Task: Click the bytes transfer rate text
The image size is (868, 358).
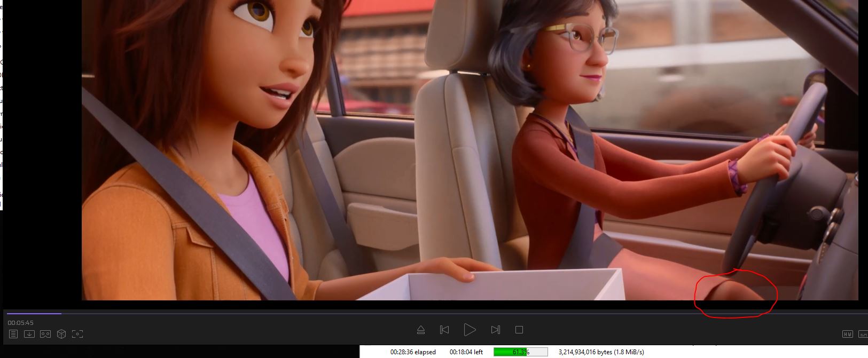Action: tap(601, 352)
